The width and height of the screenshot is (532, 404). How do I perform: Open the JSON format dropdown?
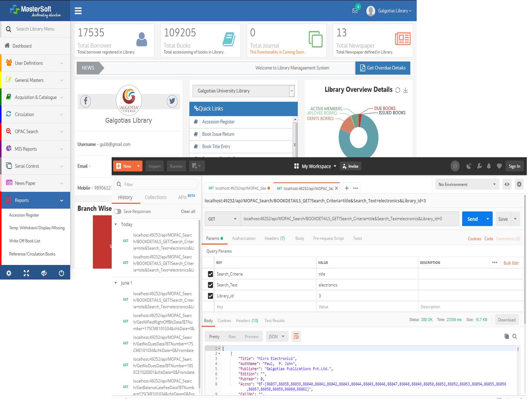pyautogui.click(x=277, y=336)
